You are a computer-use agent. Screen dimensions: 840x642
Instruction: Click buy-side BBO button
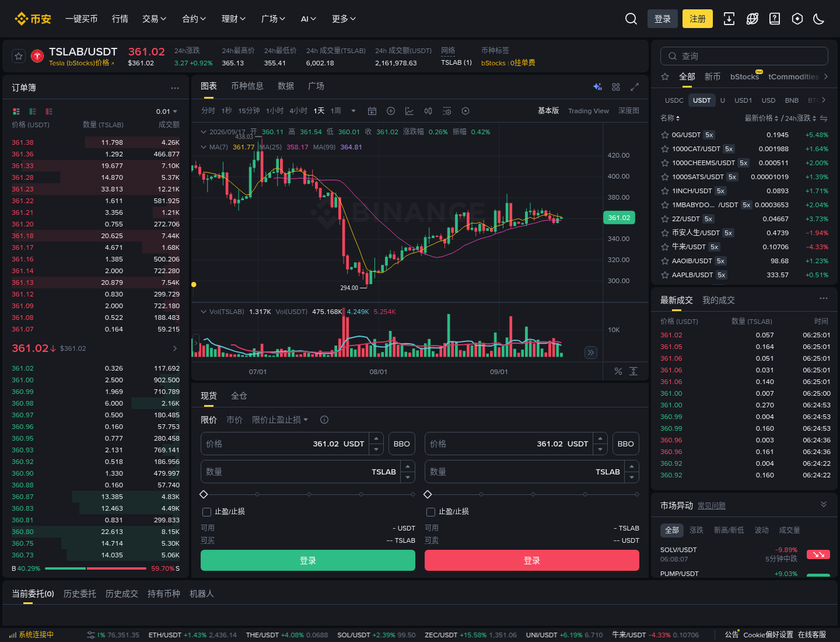pos(402,444)
